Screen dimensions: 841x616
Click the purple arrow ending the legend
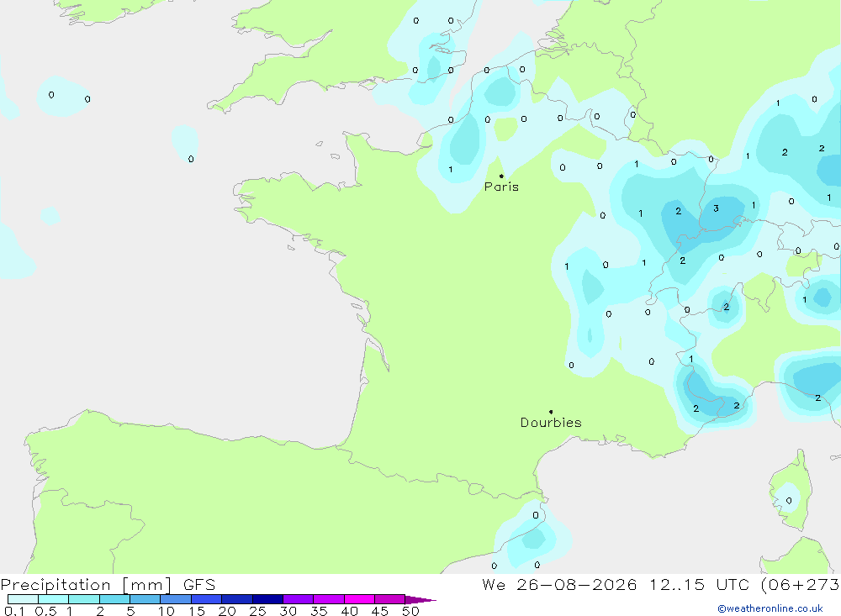[420, 599]
